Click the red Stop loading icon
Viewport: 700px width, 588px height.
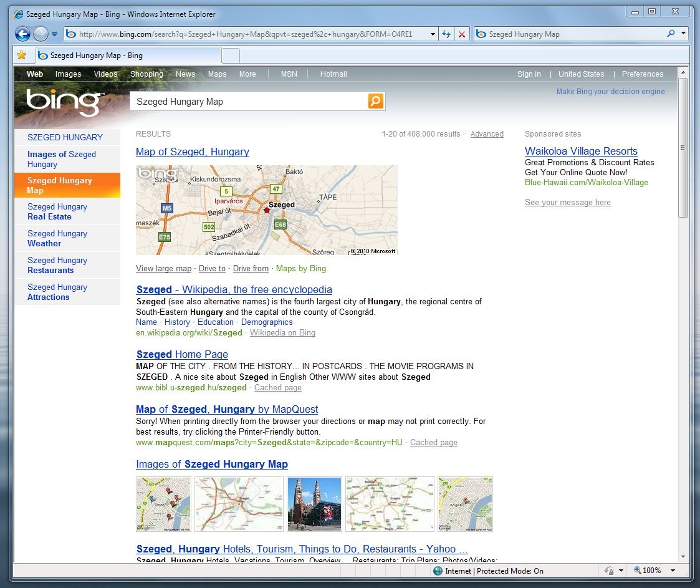pyautogui.click(x=462, y=34)
